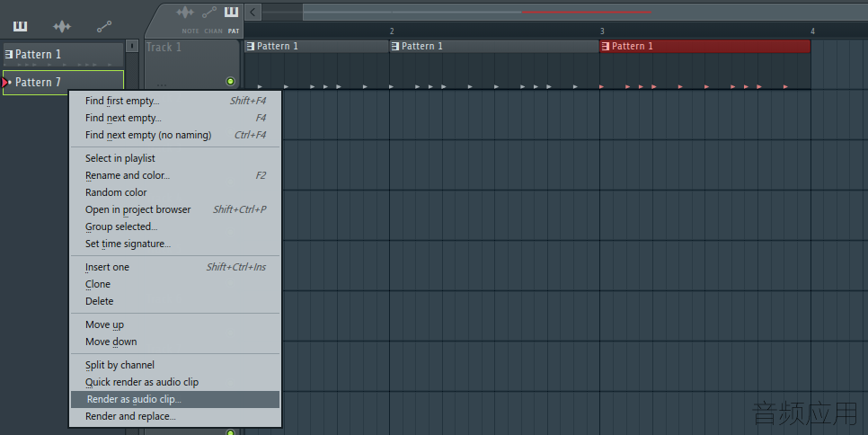
Task: Choose Find first empty... menu entry
Action: point(175,101)
